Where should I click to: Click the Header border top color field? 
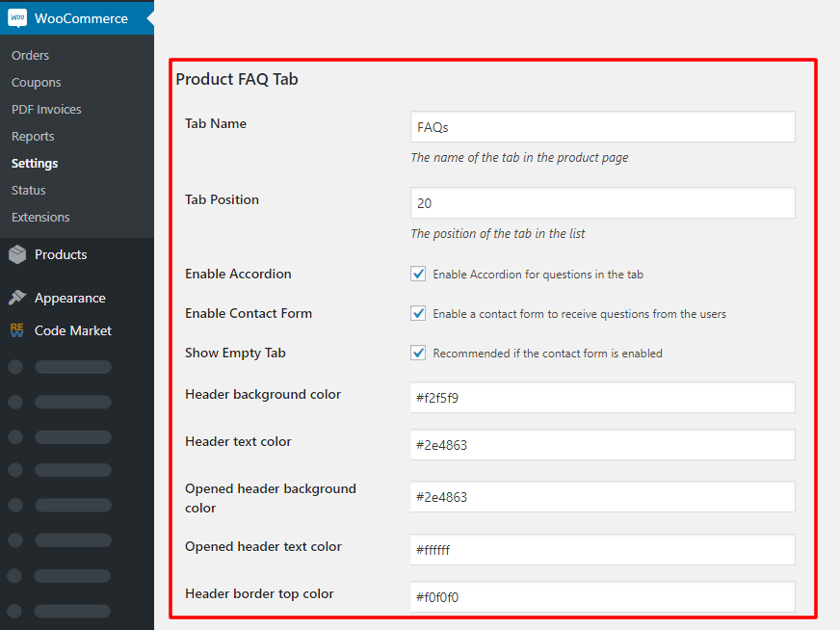602,597
